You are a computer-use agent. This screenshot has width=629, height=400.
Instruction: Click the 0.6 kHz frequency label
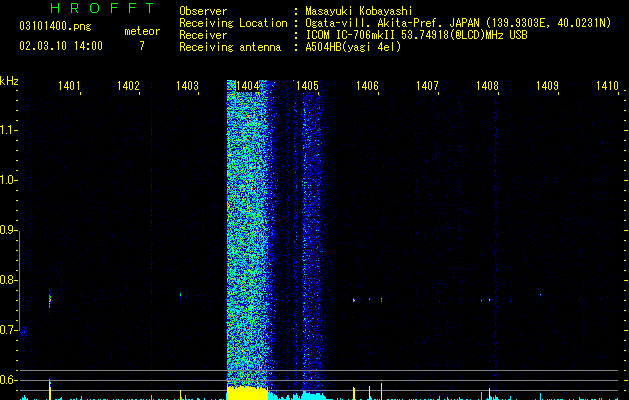(x=8, y=380)
